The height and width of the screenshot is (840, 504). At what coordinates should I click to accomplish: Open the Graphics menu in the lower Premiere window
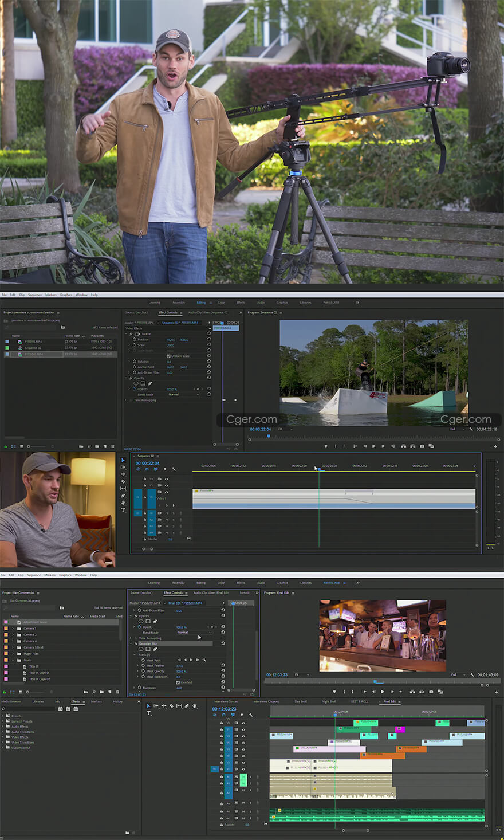65,575
